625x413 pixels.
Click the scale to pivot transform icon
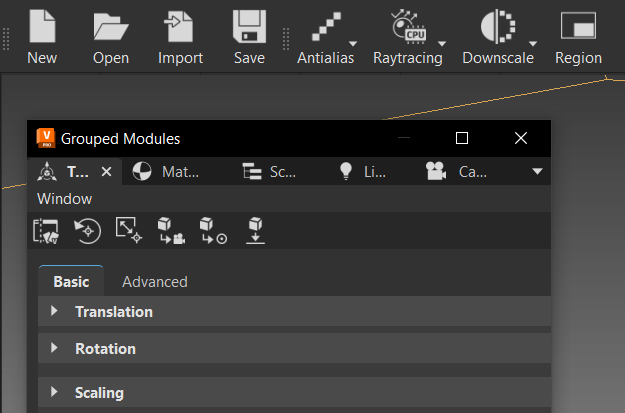[x=129, y=231]
